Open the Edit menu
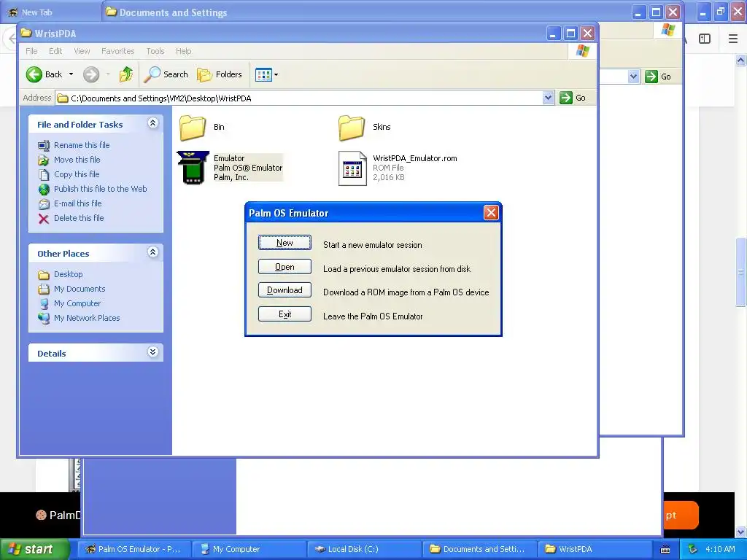 [55, 51]
